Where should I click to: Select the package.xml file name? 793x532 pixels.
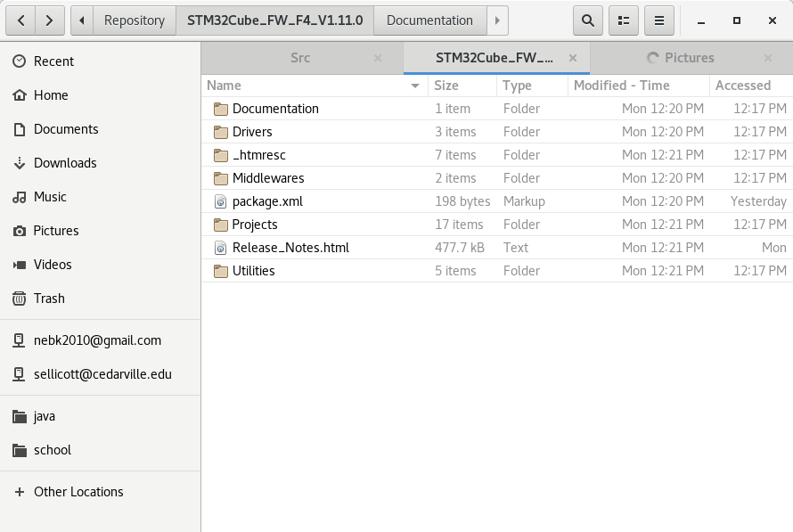[x=267, y=201]
